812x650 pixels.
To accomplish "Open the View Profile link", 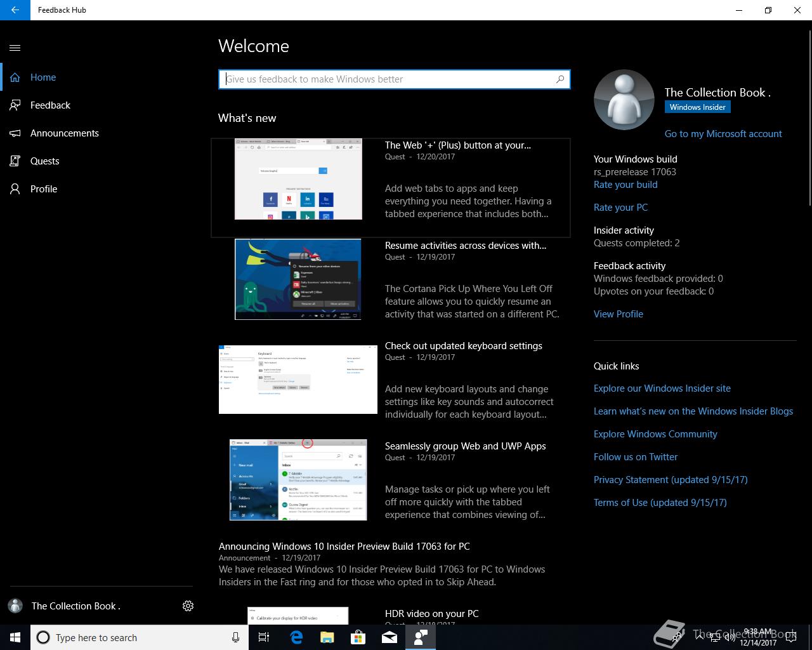I will (619, 314).
